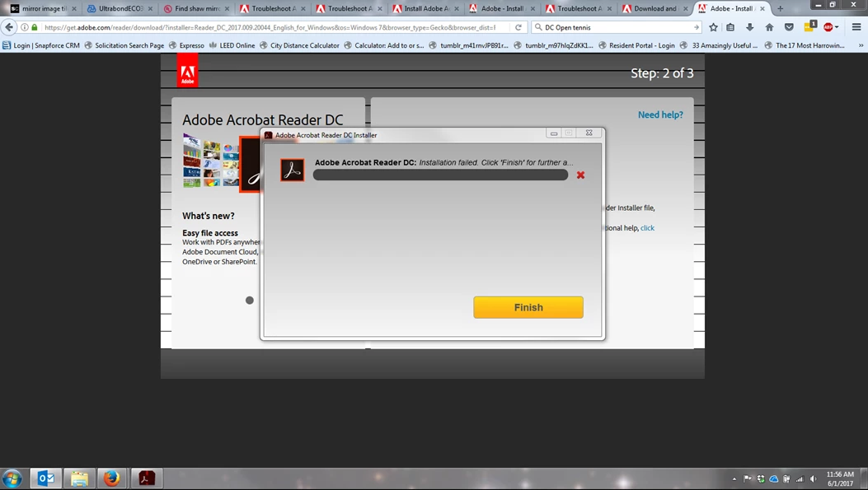Image resolution: width=868 pixels, height=490 pixels.
Task: Open 'The 17 Most Harrowin...' bookmark
Action: 805,45
